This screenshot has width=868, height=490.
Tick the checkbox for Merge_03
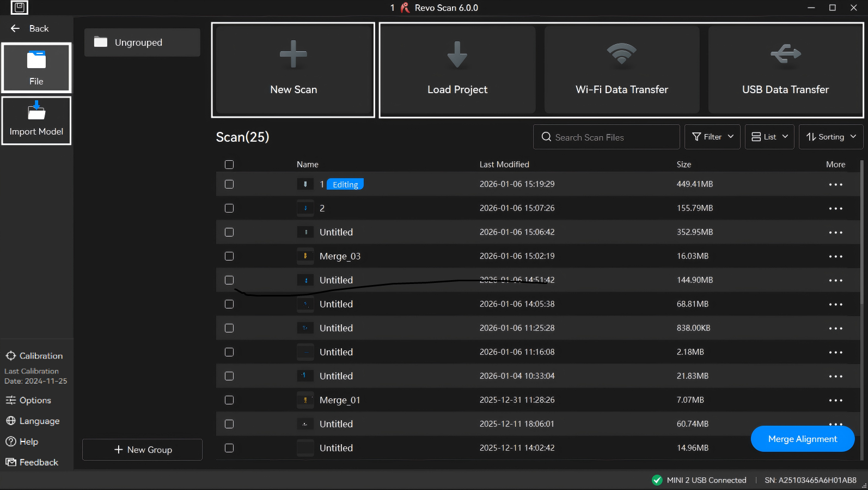(x=229, y=256)
